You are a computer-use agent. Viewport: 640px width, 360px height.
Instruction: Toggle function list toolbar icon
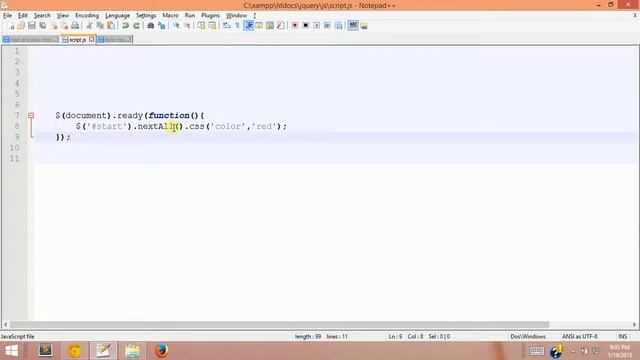281,26
